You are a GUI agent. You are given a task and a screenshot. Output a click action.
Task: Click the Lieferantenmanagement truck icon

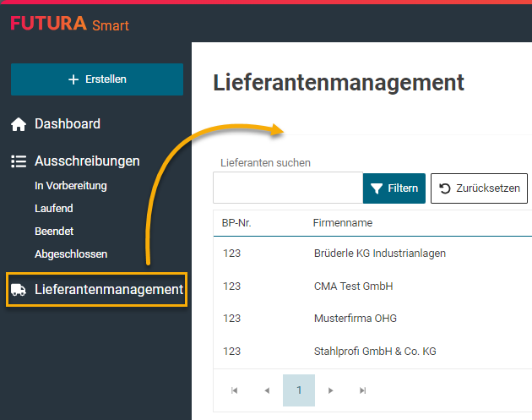coord(19,290)
